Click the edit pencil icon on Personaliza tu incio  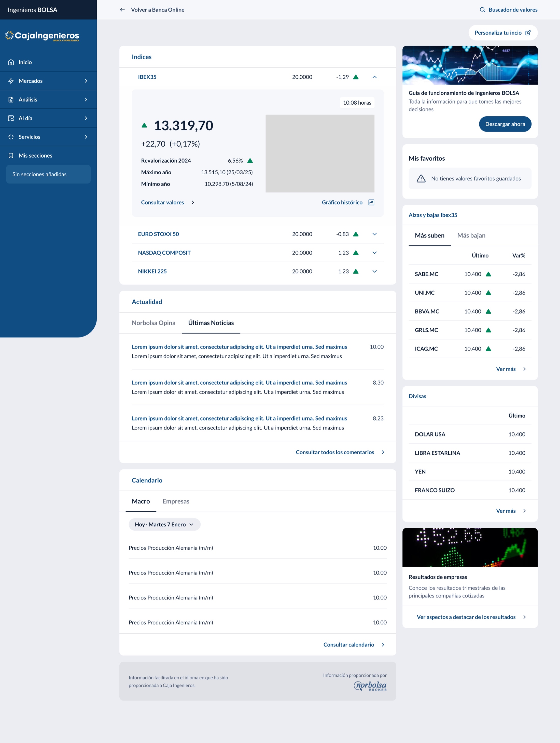coord(528,33)
